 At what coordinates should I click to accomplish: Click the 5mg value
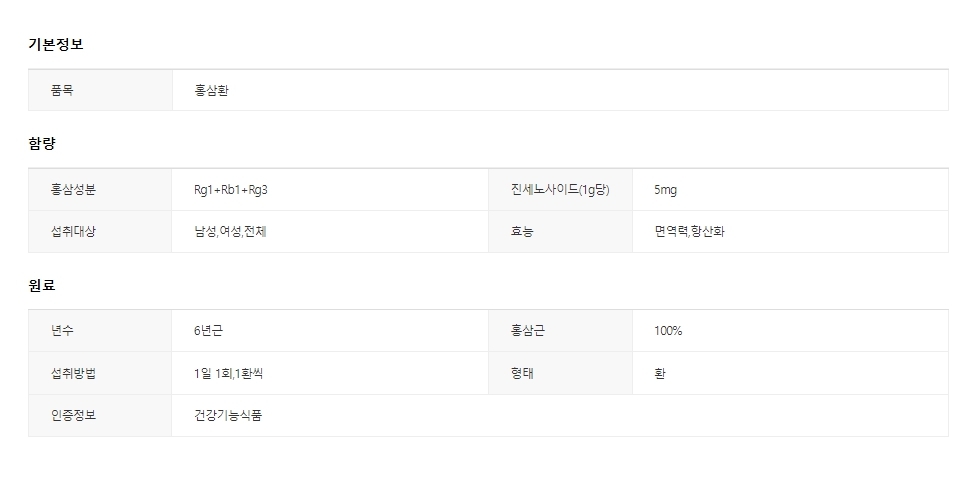tap(665, 189)
